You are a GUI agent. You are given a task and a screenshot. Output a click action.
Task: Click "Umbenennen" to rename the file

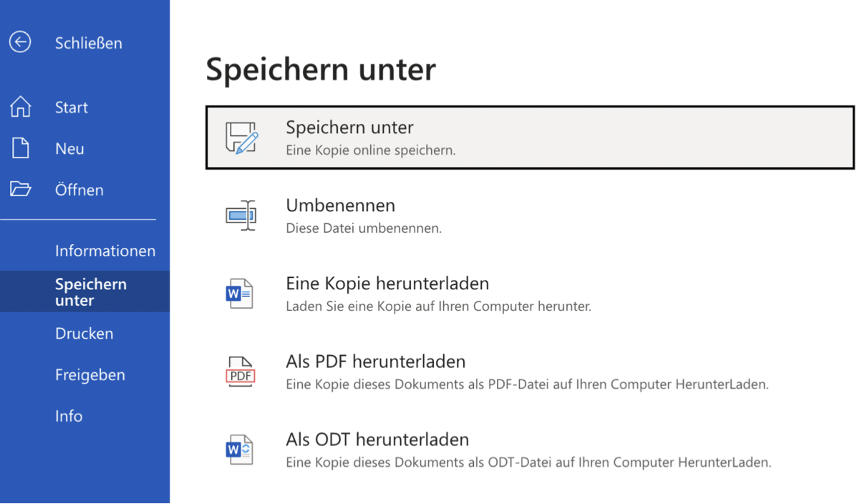point(341,205)
